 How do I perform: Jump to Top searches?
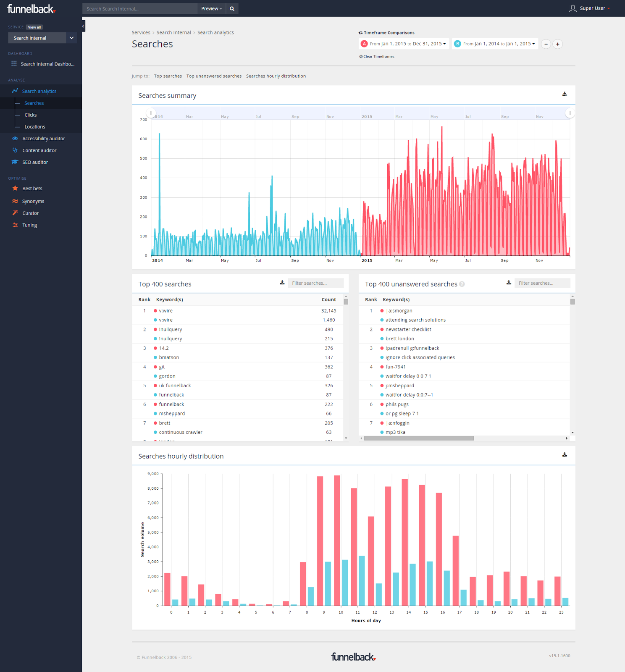(x=168, y=76)
